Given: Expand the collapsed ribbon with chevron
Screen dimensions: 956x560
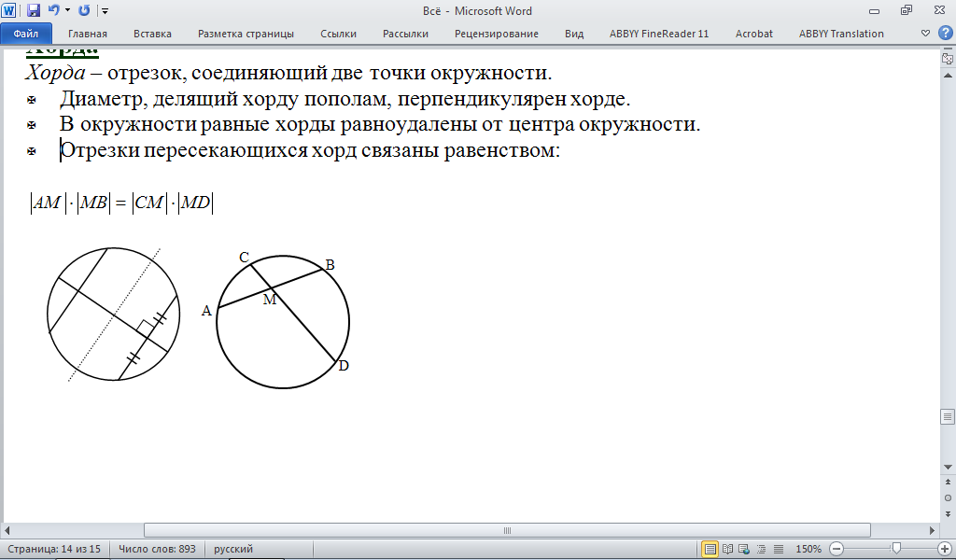Looking at the screenshot, I should (925, 34).
